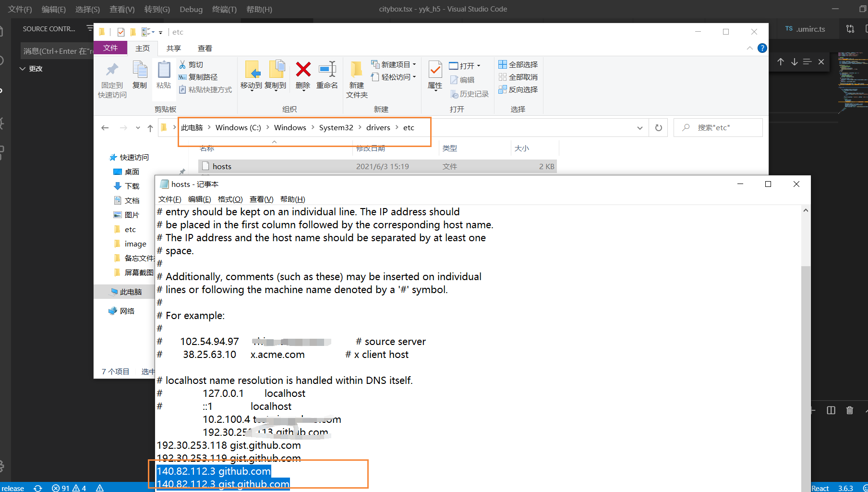
Task: Go up one folder level in Explorer
Action: 150,128
